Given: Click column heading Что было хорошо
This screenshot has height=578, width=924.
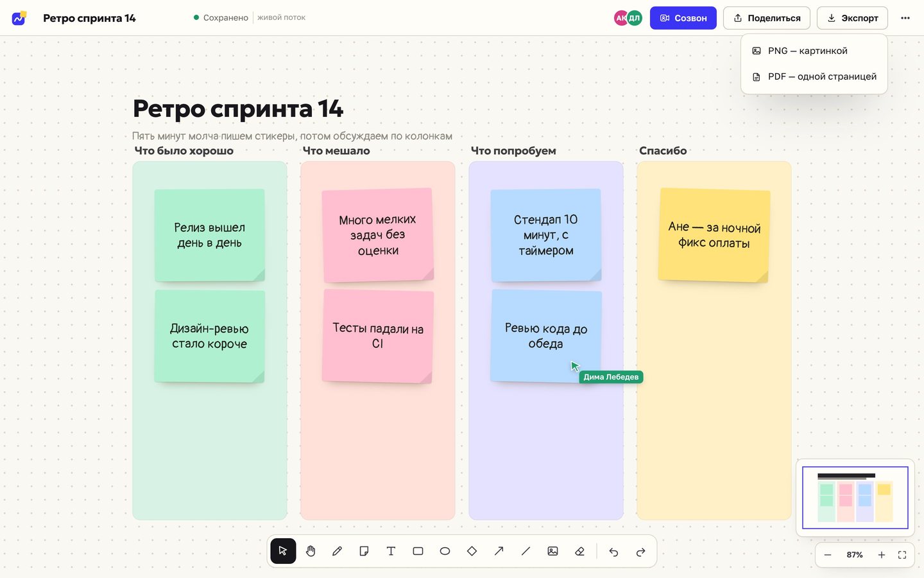Looking at the screenshot, I should point(184,151).
